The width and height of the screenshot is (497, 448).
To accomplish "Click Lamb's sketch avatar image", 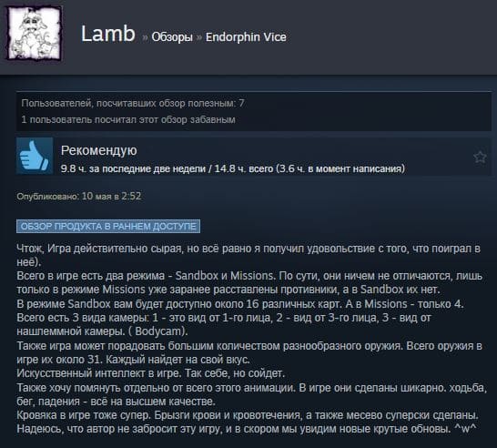I will [x=34, y=33].
